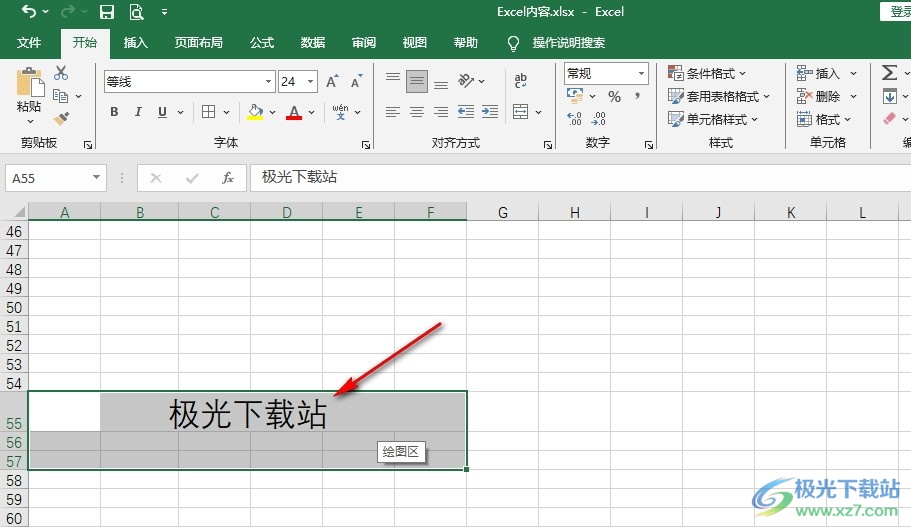Click the Merge and Center icon
Viewport: 911px width, 527px height.
click(521, 112)
